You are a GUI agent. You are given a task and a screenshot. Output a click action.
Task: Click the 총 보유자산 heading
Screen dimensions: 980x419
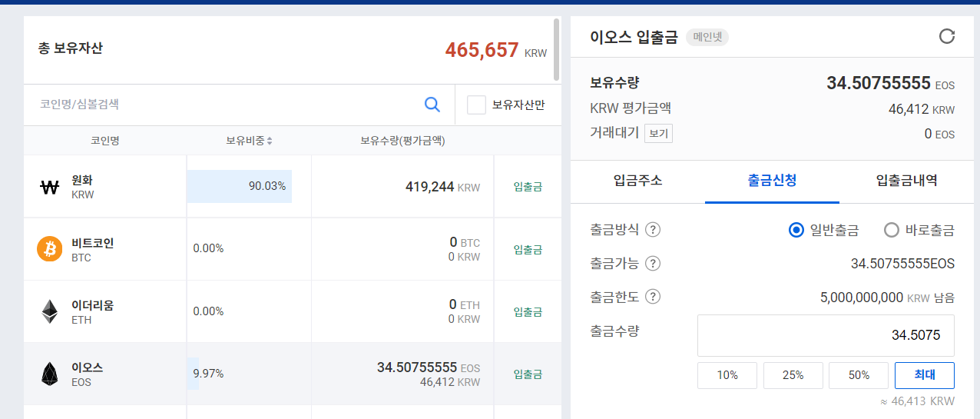[70, 48]
